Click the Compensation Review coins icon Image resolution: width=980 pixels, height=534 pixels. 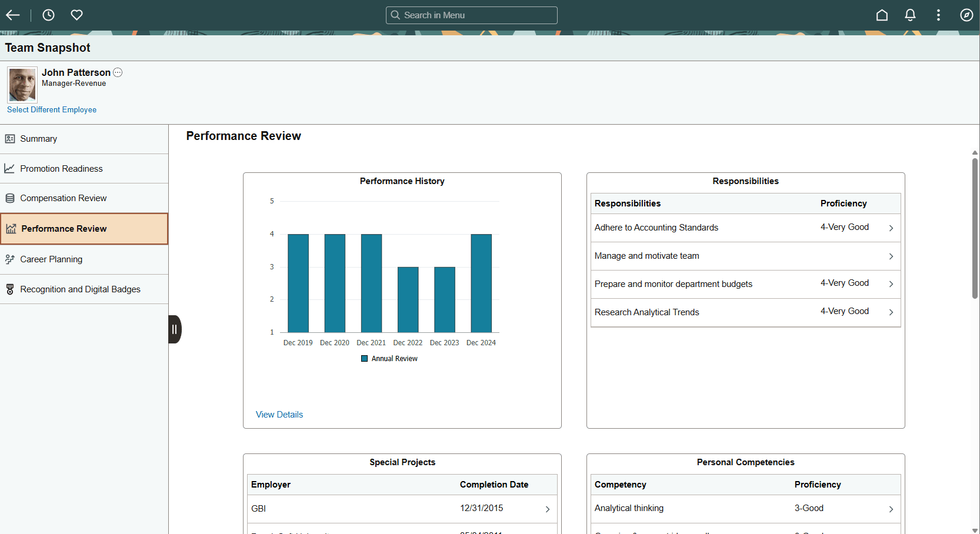pos(10,198)
